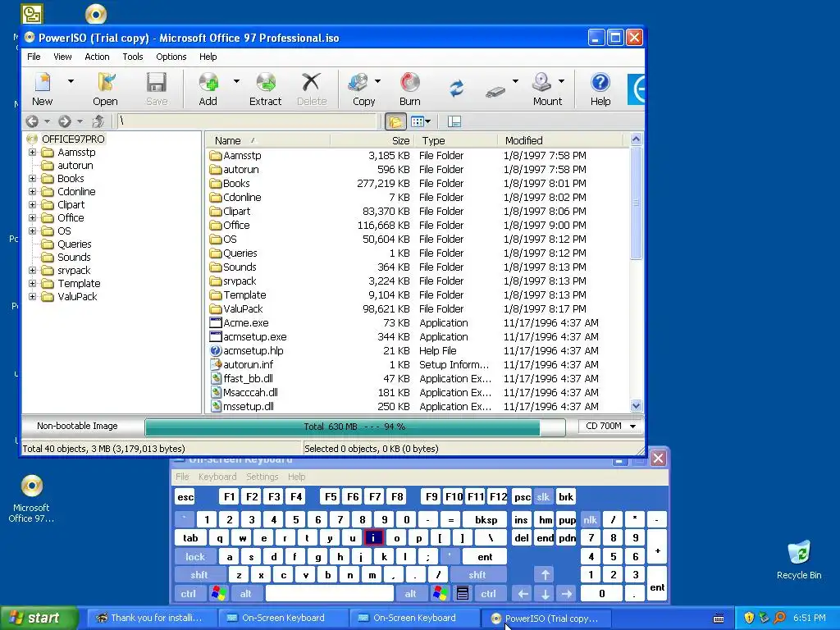
Task: Open the Mount button dropdown arrow
Action: coord(561,81)
